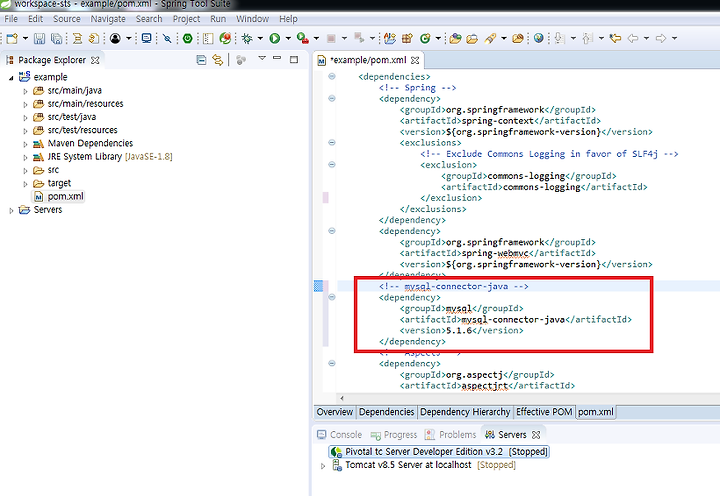The width and height of the screenshot is (720, 496).
Task: Close the Servers view tab
Action: pyautogui.click(x=536, y=434)
